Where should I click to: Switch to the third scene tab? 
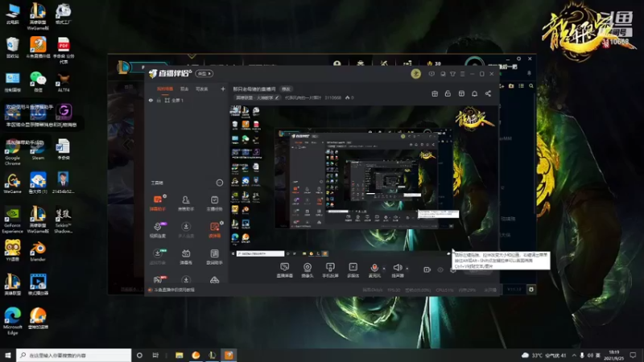(x=202, y=89)
